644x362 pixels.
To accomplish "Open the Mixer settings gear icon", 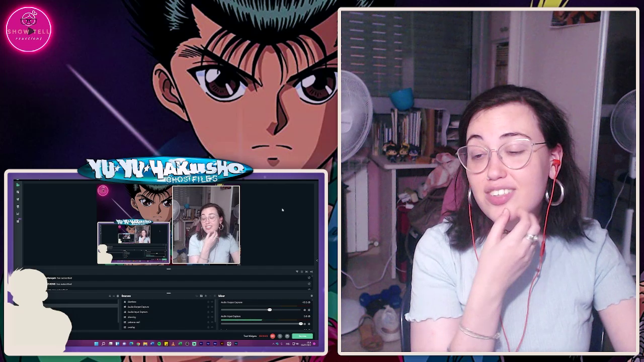I will (x=311, y=296).
